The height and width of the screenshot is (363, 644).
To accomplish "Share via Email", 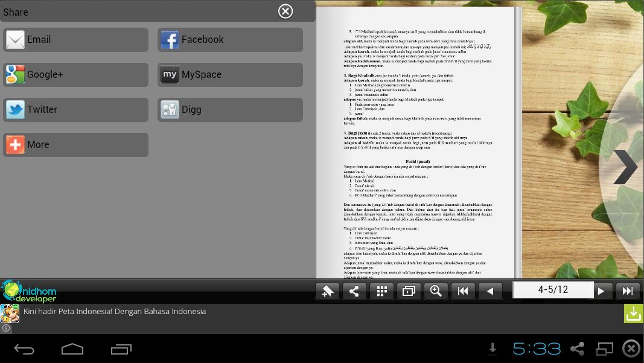I will click(x=75, y=40).
